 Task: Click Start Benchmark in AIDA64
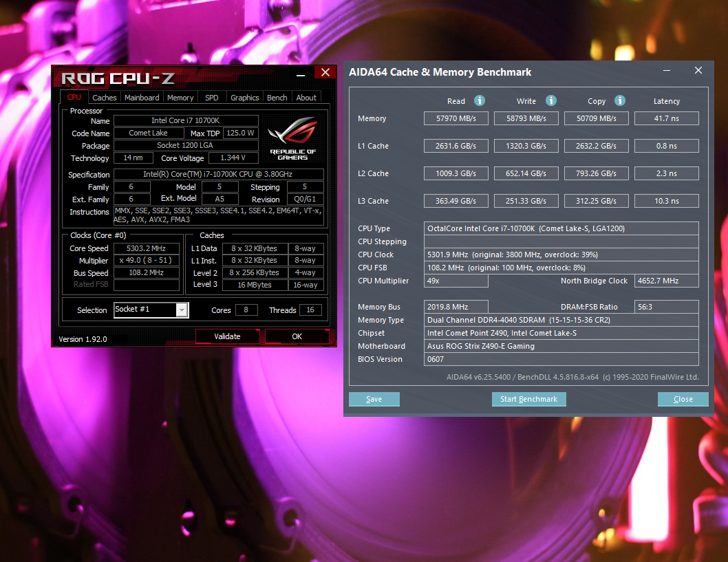[529, 399]
